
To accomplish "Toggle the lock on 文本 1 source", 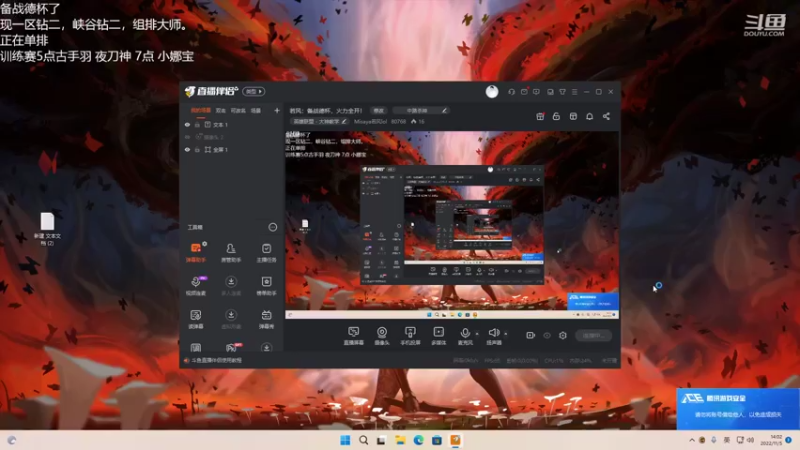I will (x=197, y=125).
